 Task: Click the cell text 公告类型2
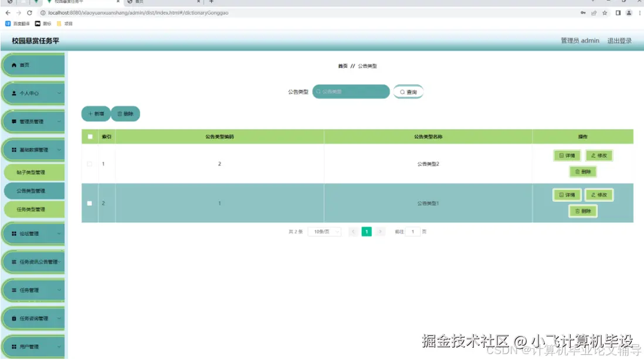[x=428, y=164]
